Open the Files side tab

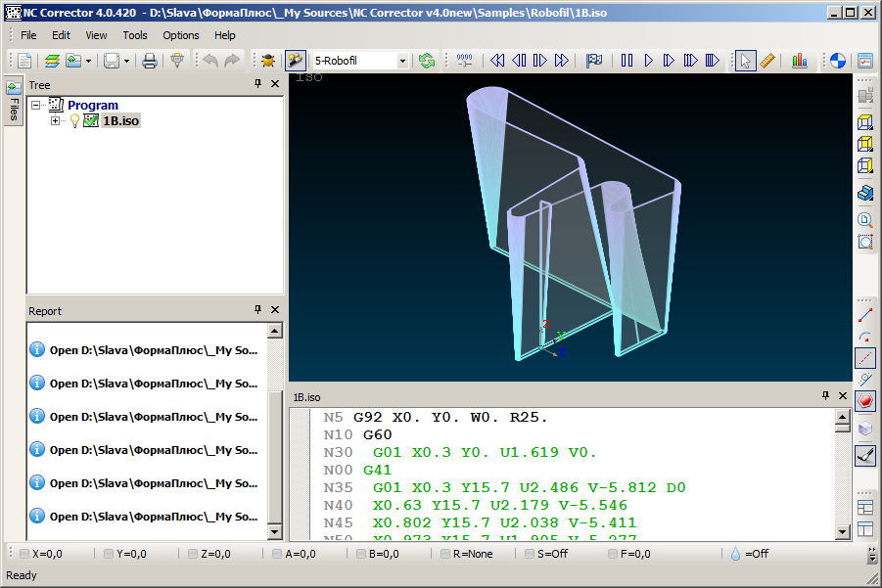click(x=13, y=101)
